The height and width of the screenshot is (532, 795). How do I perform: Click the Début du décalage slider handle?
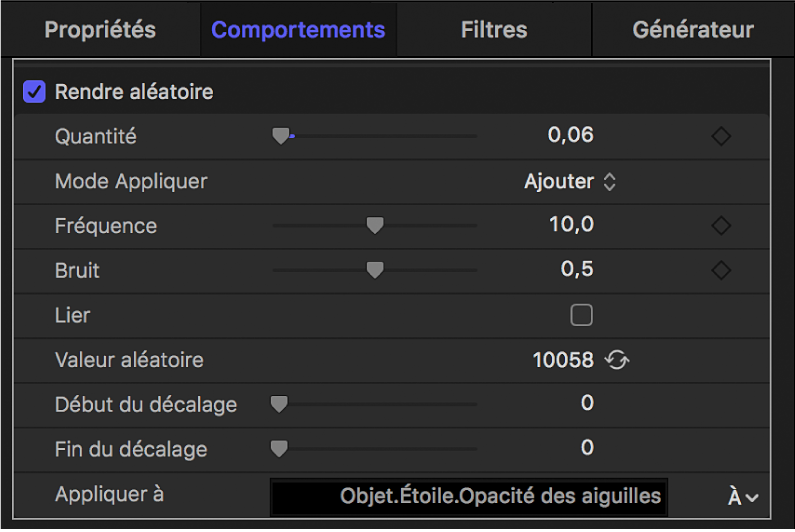(x=280, y=404)
